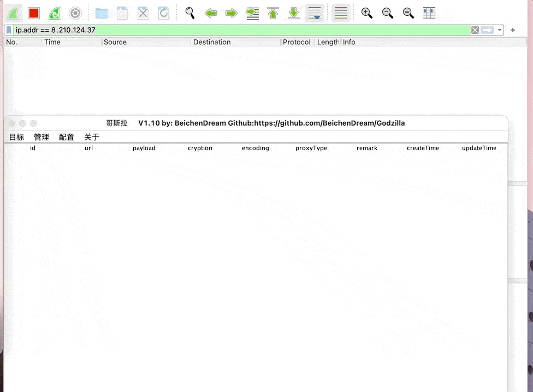Save the capture file icon
The image size is (533, 392).
122,13
